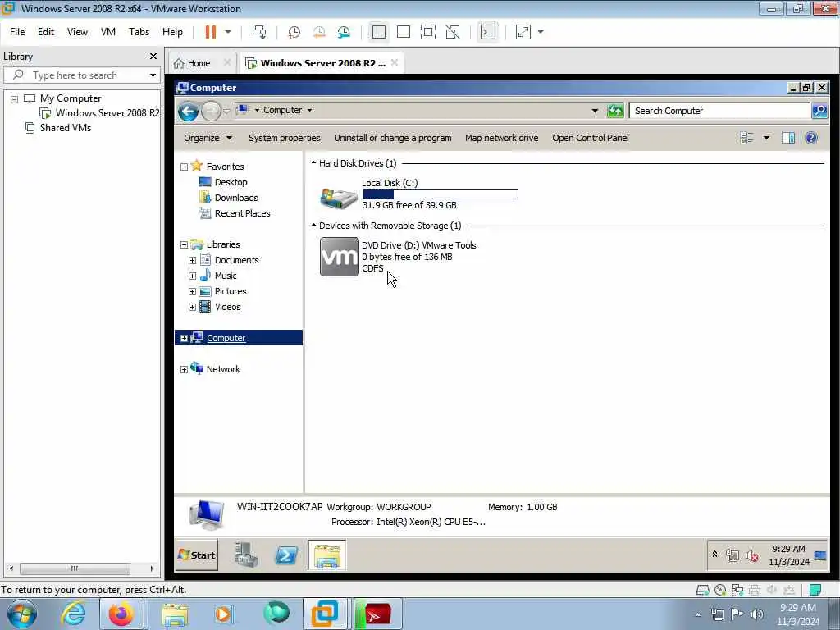Select Windows Server 2008 R2 in library
Image resolution: width=840 pixels, height=630 pixels.
pos(107,113)
